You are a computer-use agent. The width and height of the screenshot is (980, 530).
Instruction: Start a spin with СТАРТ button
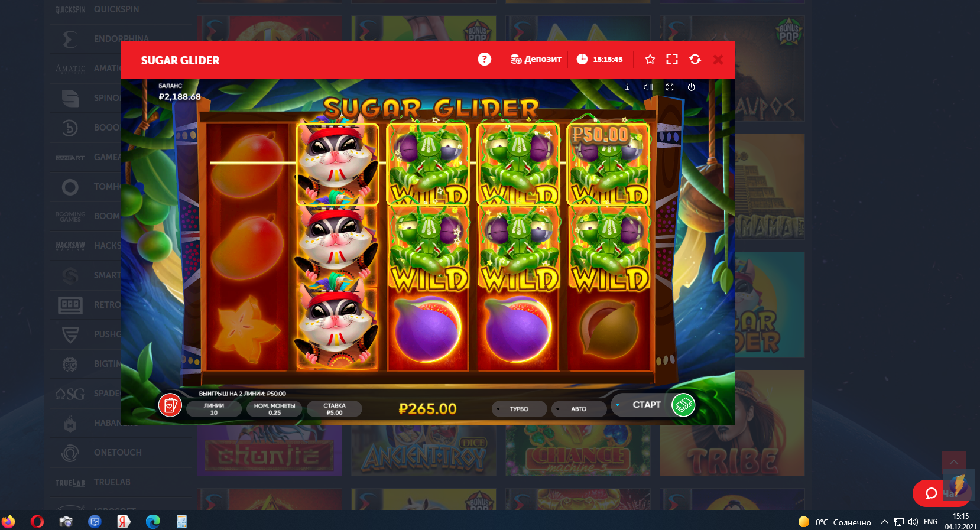click(647, 405)
